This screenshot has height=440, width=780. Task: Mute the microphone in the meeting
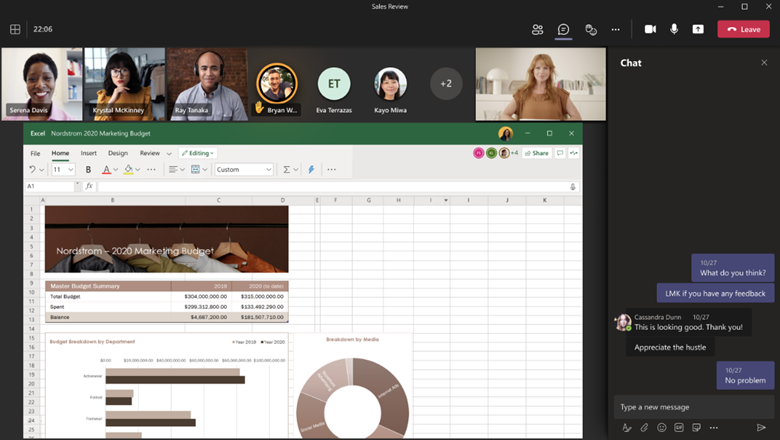tap(674, 29)
